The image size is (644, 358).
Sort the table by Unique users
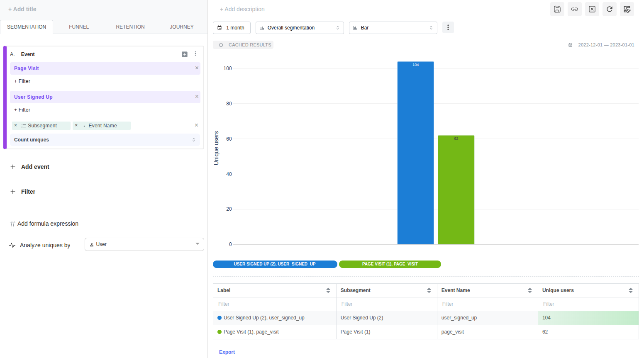pos(630,290)
